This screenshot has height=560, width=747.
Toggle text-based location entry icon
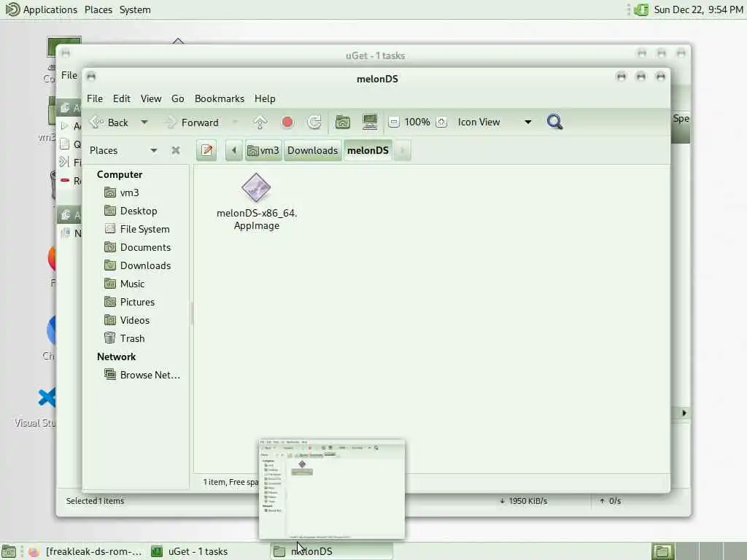206,150
